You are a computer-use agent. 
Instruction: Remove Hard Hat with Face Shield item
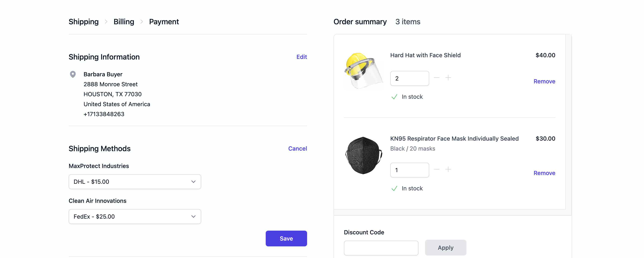click(544, 82)
